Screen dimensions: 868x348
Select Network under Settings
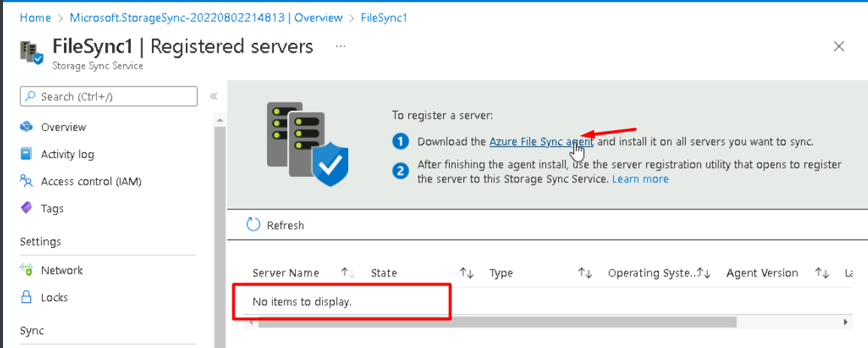62,270
